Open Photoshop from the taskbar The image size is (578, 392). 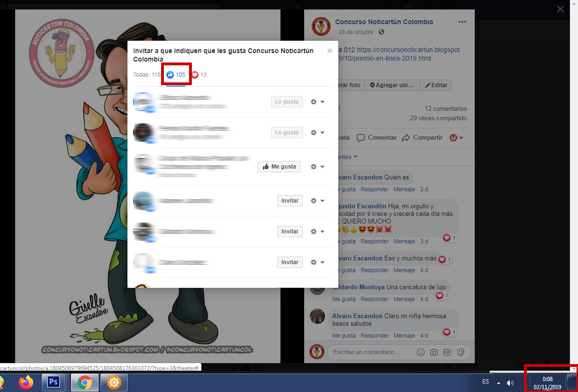[x=53, y=382]
